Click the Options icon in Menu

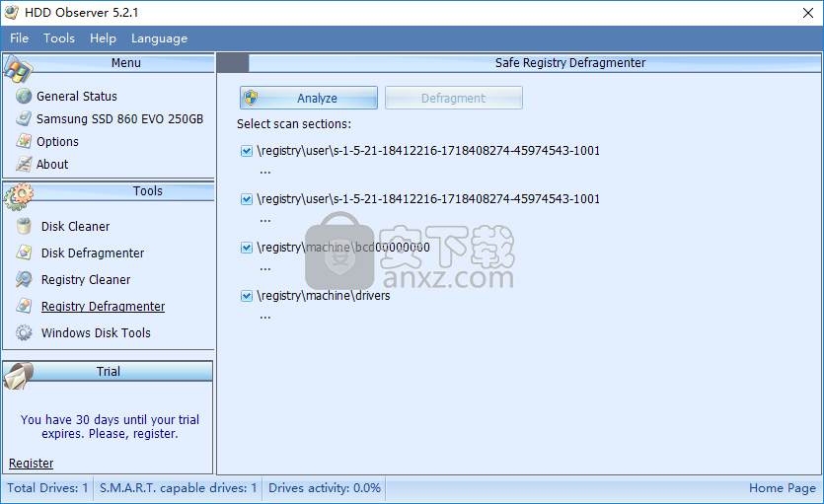[24, 141]
